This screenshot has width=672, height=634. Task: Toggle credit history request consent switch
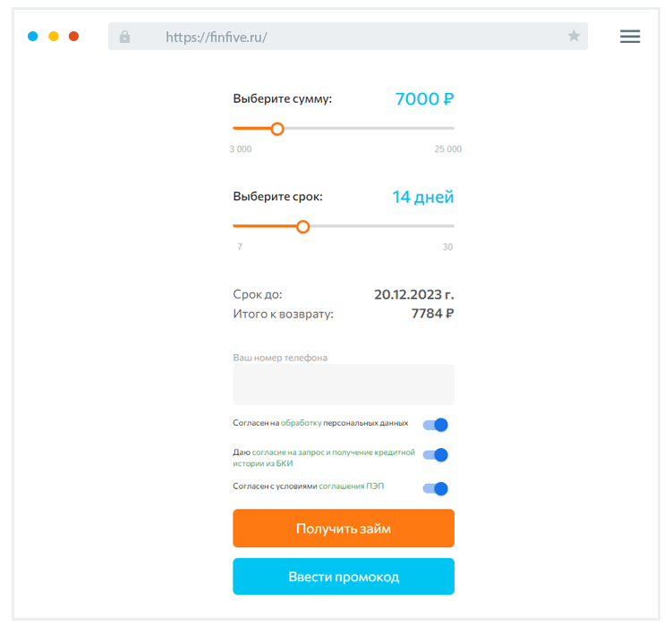436,455
